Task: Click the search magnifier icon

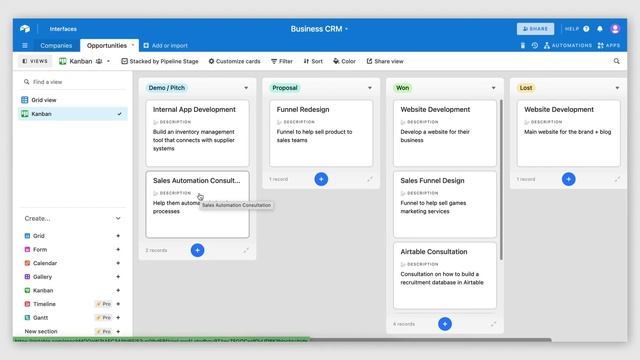Action: 616,61
